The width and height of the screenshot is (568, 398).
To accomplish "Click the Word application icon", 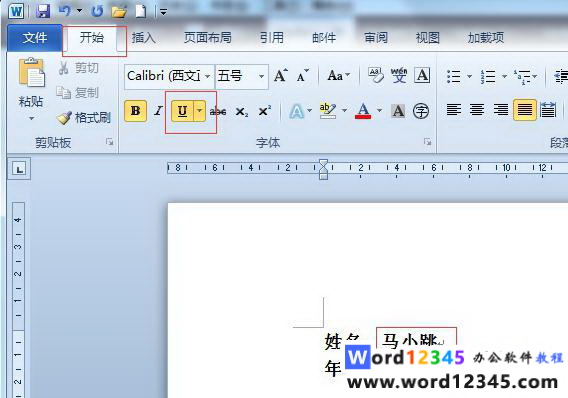I will (16, 11).
